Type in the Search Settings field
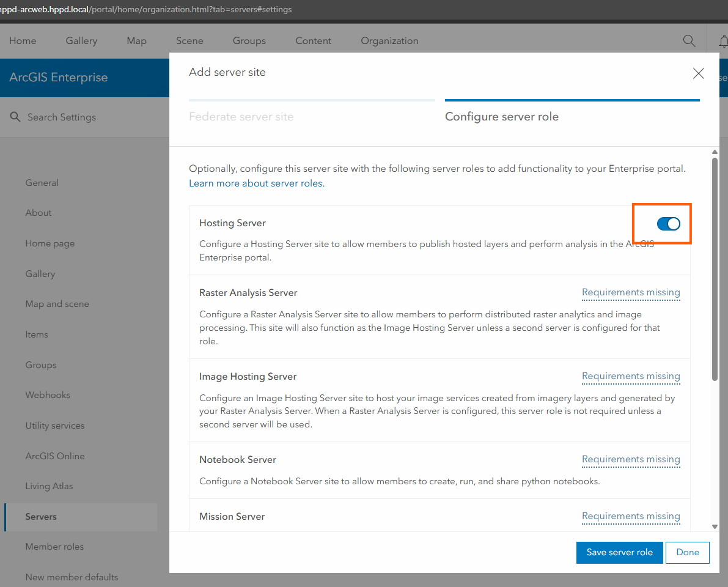The image size is (728, 587). pyautogui.click(x=86, y=117)
